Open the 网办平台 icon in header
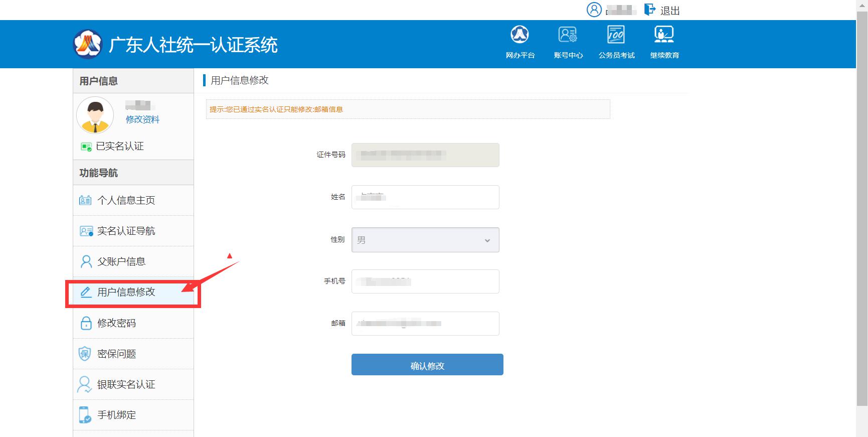 pyautogui.click(x=520, y=35)
